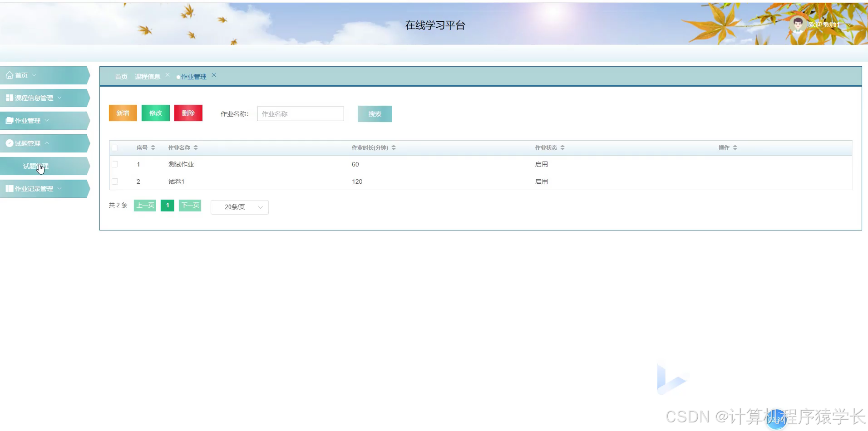Open the teacher avatar picture top right
The height and width of the screenshot is (431, 868).
pos(798,24)
